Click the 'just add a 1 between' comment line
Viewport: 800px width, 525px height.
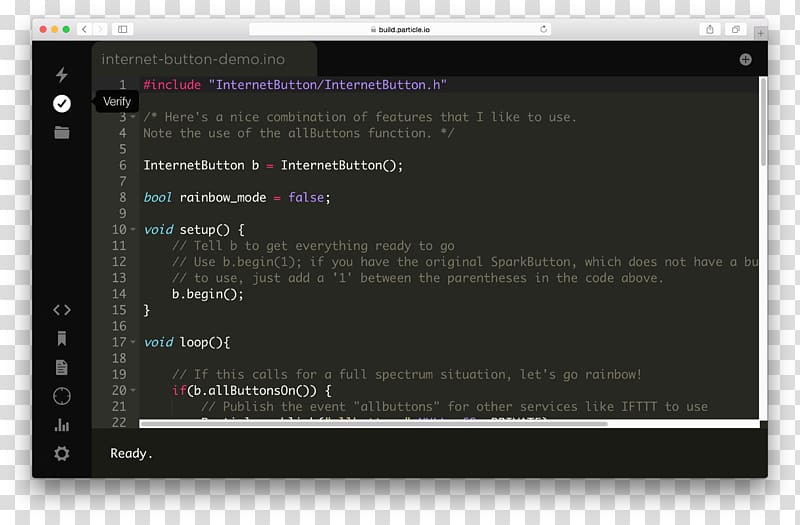point(418,278)
